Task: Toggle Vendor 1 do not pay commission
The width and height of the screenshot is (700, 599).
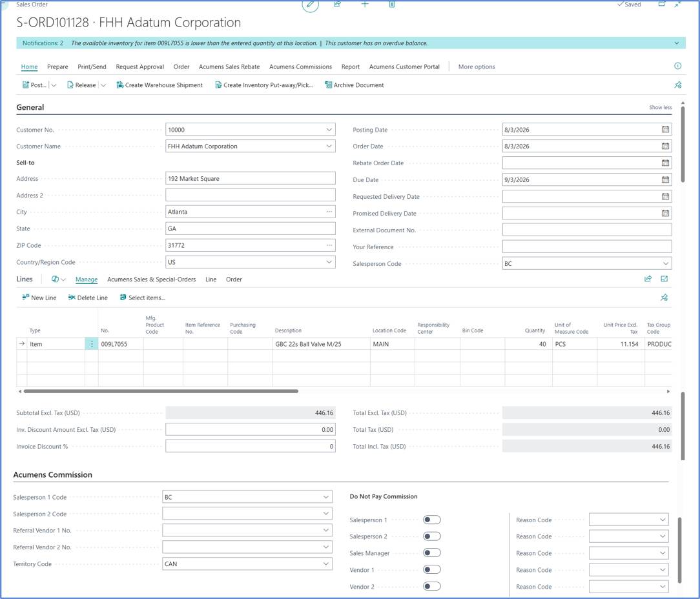Action: (432, 569)
